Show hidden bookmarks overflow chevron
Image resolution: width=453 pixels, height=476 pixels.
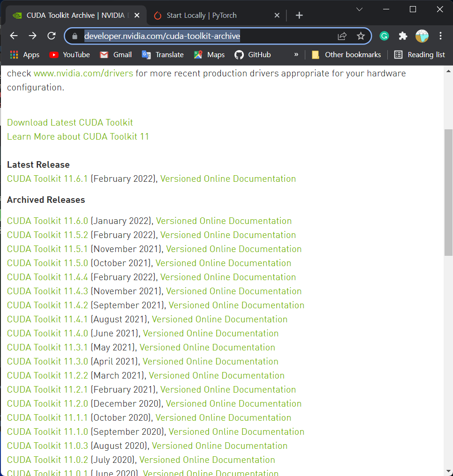coord(296,55)
